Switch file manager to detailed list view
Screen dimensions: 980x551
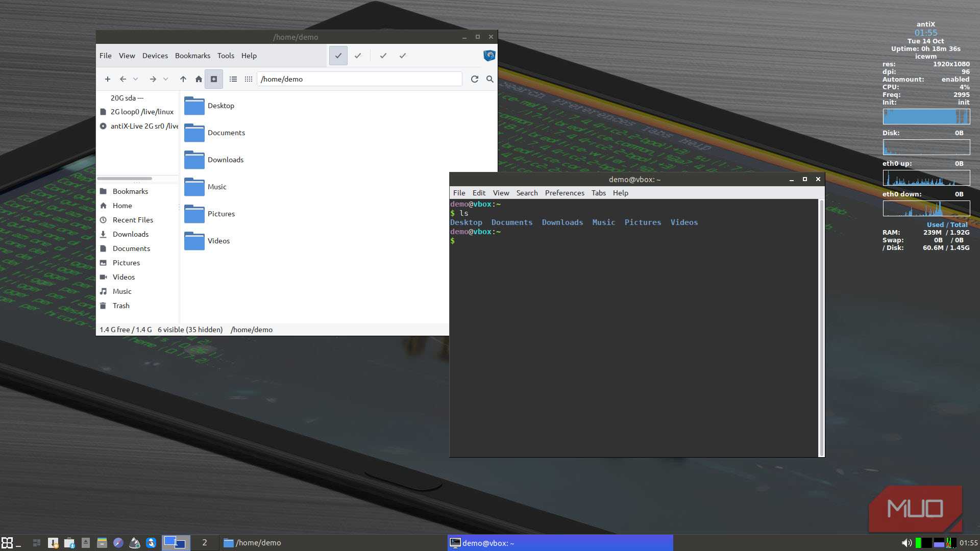click(233, 79)
